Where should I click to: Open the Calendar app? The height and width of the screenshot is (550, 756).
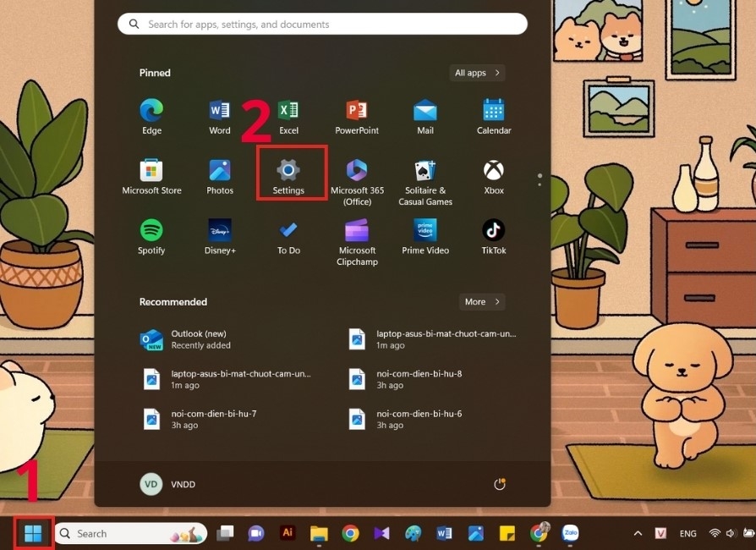point(494,116)
